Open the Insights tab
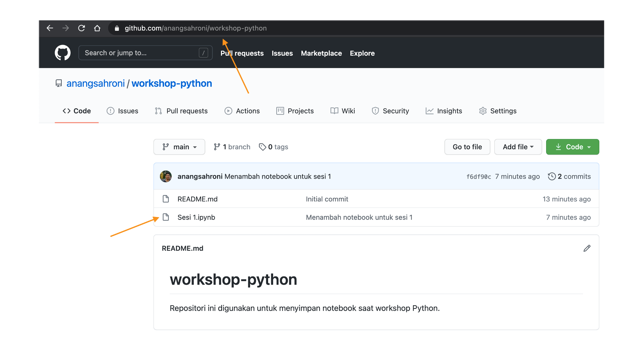644x356 pixels. point(444,111)
